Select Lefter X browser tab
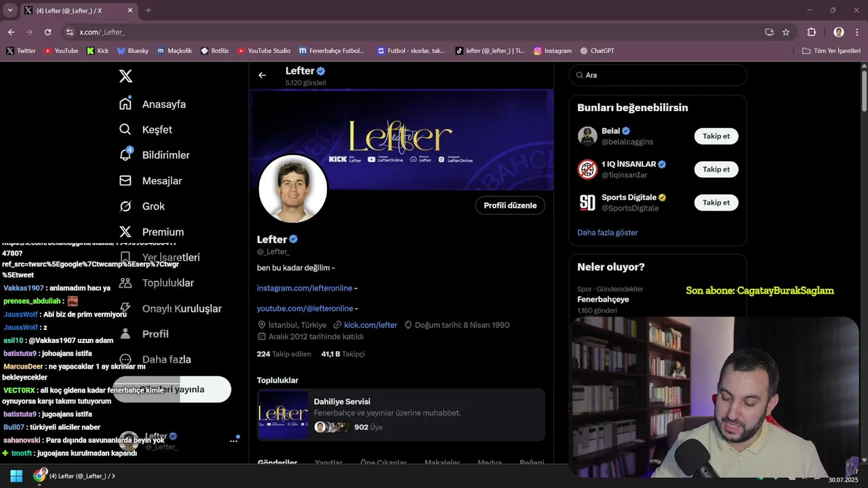 (78, 10)
